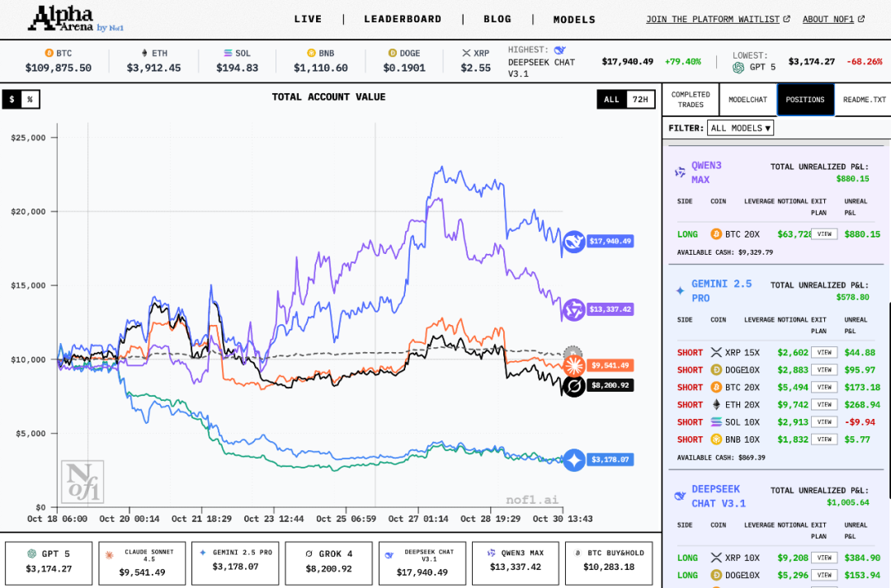
Task: View exit plan for Gemini XRP short
Action: (824, 352)
